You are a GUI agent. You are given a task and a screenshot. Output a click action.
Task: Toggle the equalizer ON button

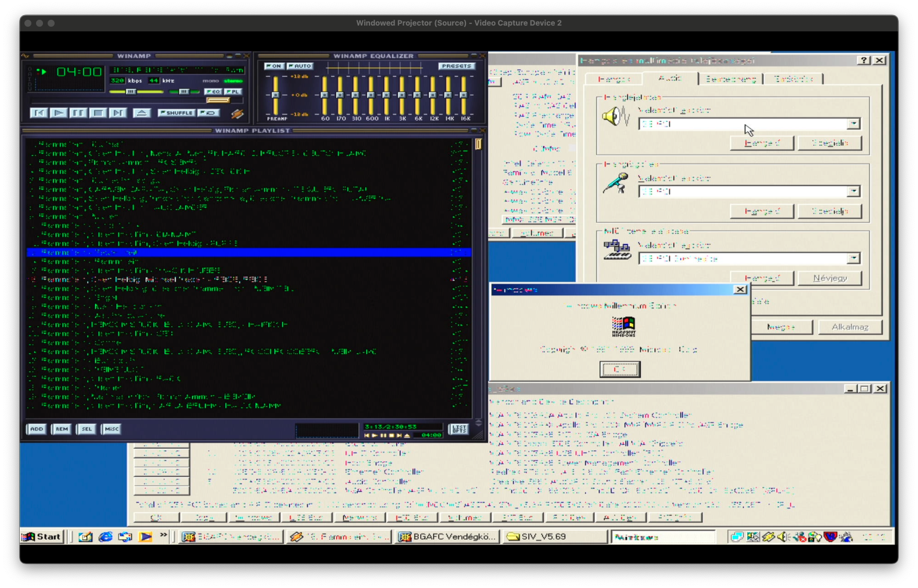click(x=274, y=66)
